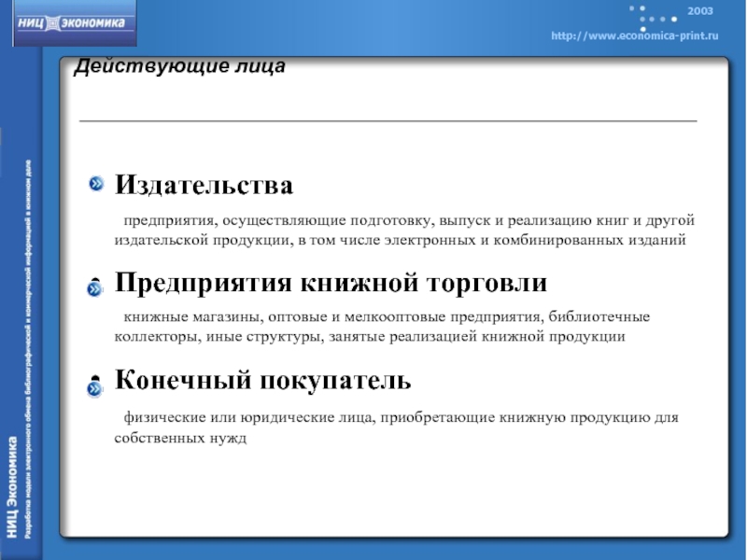The height and width of the screenshot is (560, 747).
Task: Open the www.economica-print.ru link
Action: click(x=634, y=35)
